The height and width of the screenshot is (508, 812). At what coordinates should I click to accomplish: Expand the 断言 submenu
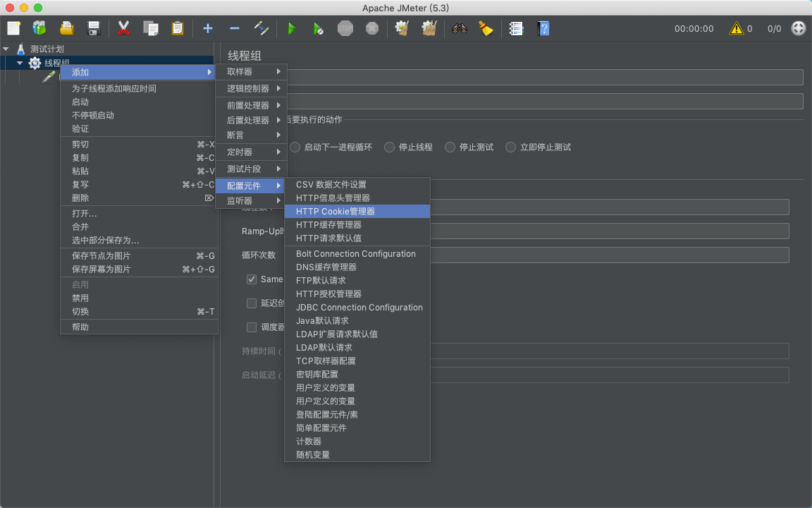(251, 135)
